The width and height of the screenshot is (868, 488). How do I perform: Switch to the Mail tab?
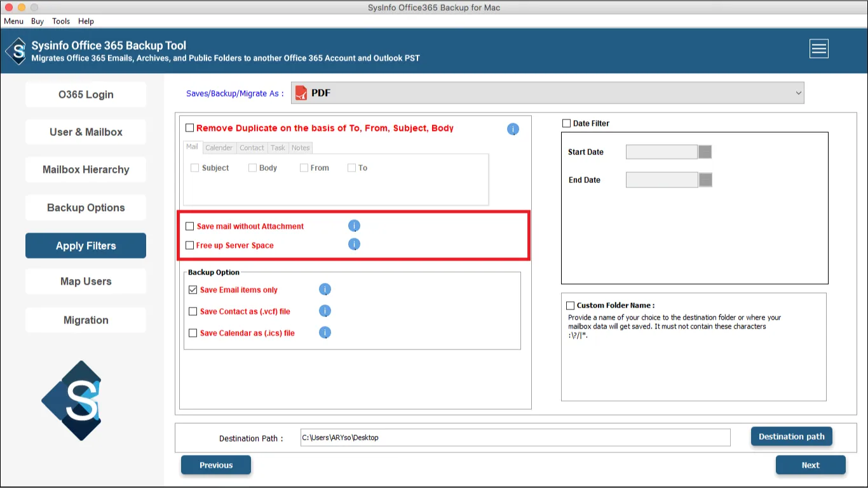tap(192, 147)
